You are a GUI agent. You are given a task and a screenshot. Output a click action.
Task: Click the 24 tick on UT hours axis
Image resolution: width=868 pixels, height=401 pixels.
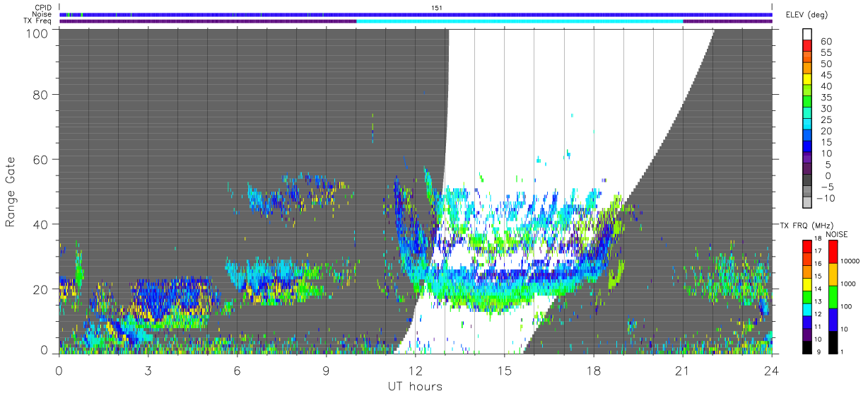(x=772, y=370)
